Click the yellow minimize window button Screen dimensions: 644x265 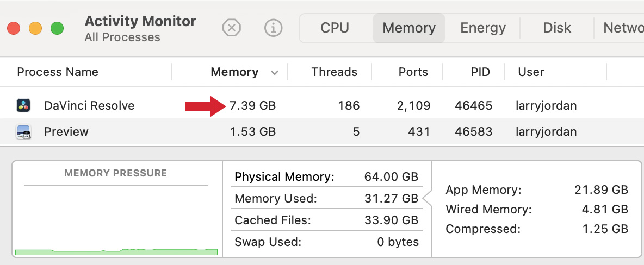click(35, 28)
